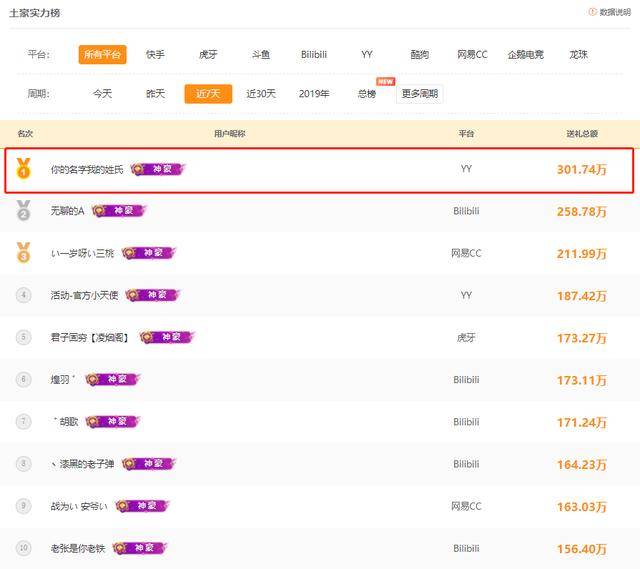Open the 更多周期 dropdown
The image size is (640, 569).
click(x=419, y=94)
